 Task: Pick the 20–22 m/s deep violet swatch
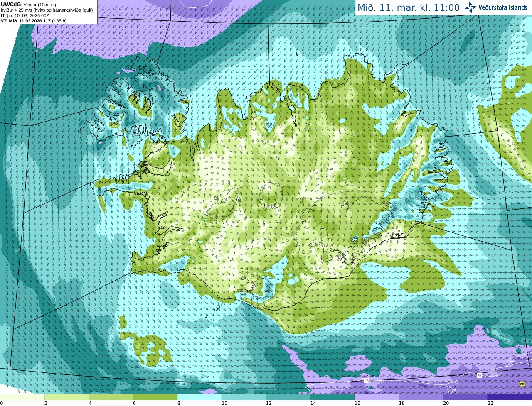pos(465,397)
